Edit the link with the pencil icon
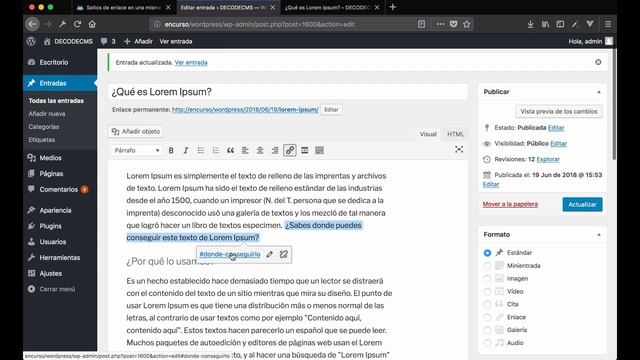This screenshot has width=640, height=360. [269, 254]
